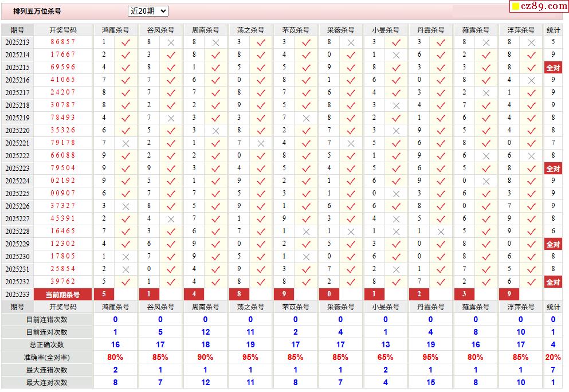This screenshot has height=392, width=569.
Task: Select winning number 12302
Action: point(63,244)
